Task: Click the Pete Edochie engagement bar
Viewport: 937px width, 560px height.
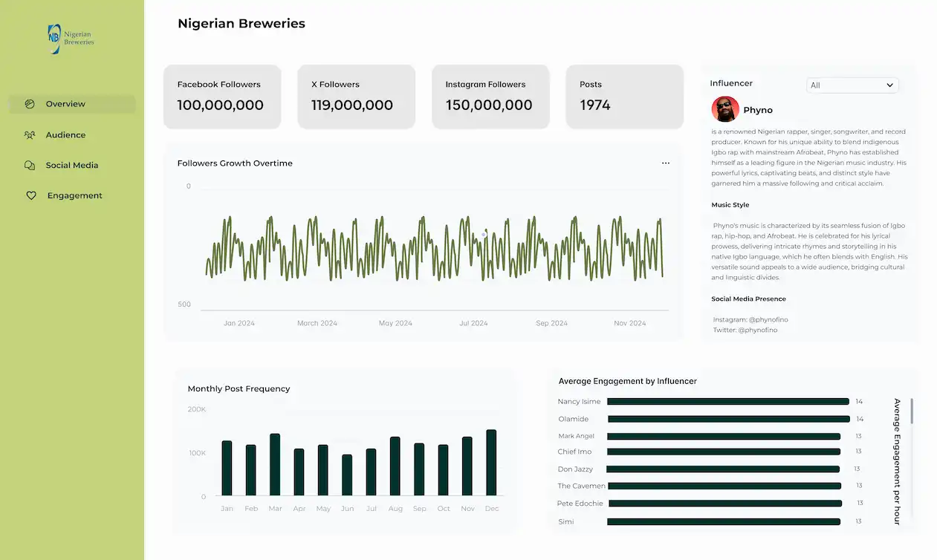Action: point(724,504)
